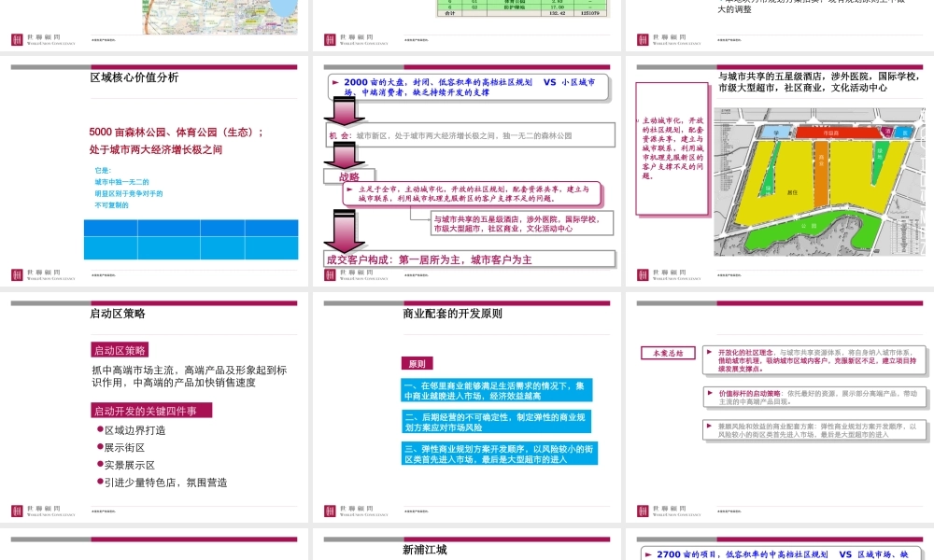Click 世联 logo on the 区域核心价值分析 slide

tap(43, 274)
